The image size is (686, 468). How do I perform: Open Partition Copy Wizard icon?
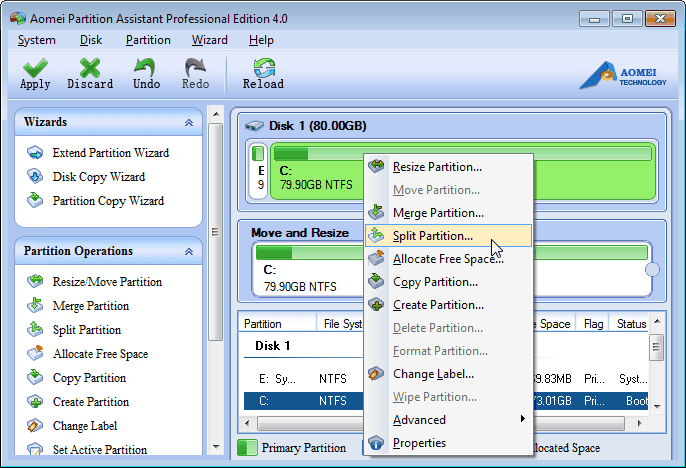coord(35,200)
